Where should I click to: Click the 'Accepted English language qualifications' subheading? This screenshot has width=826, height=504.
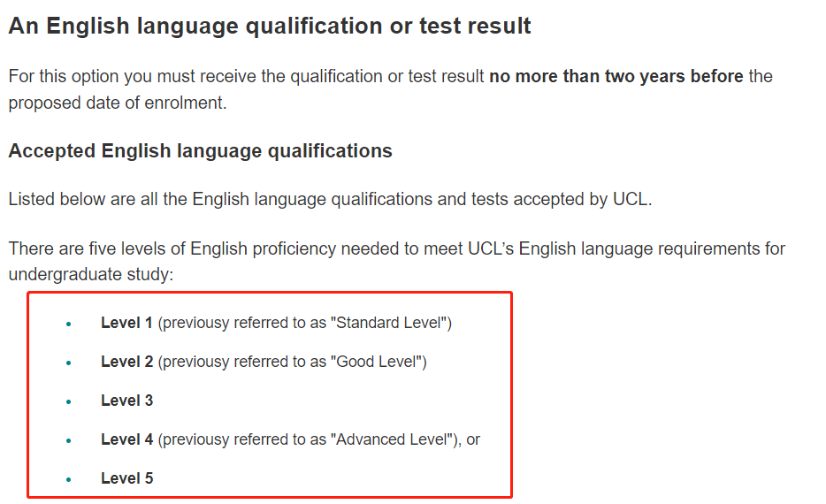tap(200, 151)
